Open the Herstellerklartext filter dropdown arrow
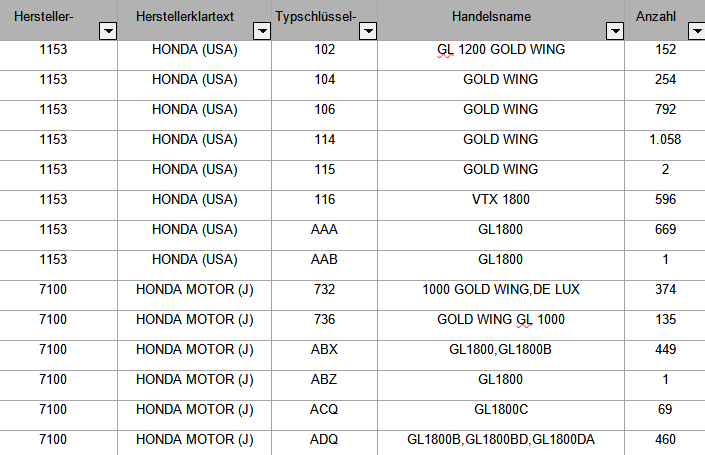Image resolution: width=705 pixels, height=455 pixels. [262, 31]
